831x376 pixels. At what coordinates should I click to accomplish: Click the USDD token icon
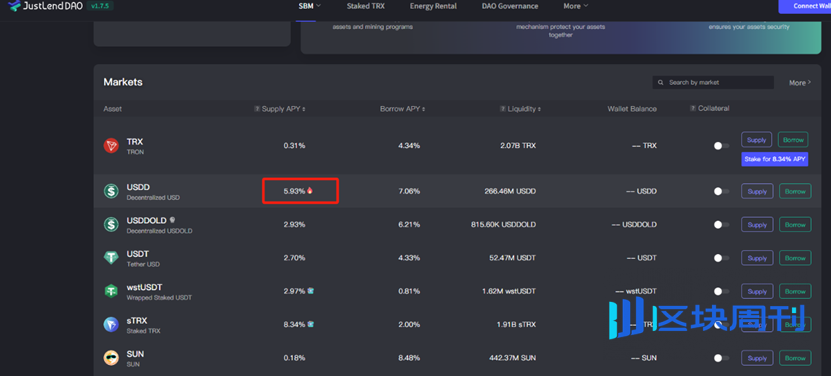(x=111, y=191)
